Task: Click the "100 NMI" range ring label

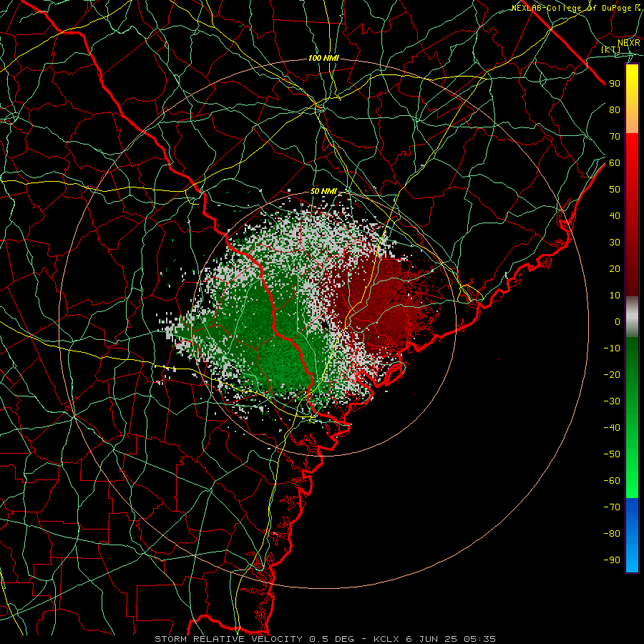Action: [323, 59]
